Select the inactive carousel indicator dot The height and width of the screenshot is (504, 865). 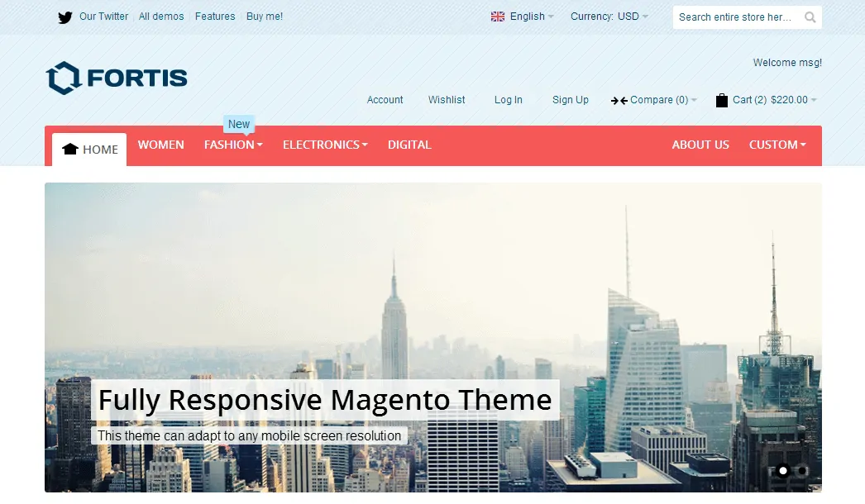point(804,471)
